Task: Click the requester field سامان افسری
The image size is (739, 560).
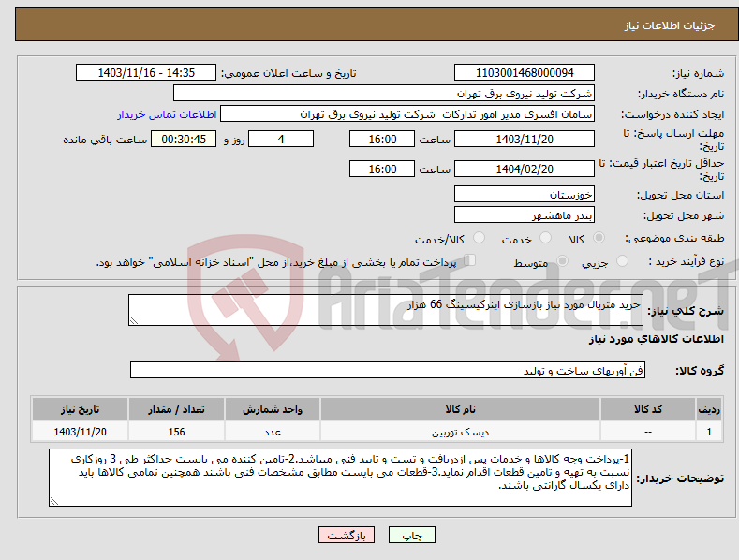Action: (x=407, y=114)
